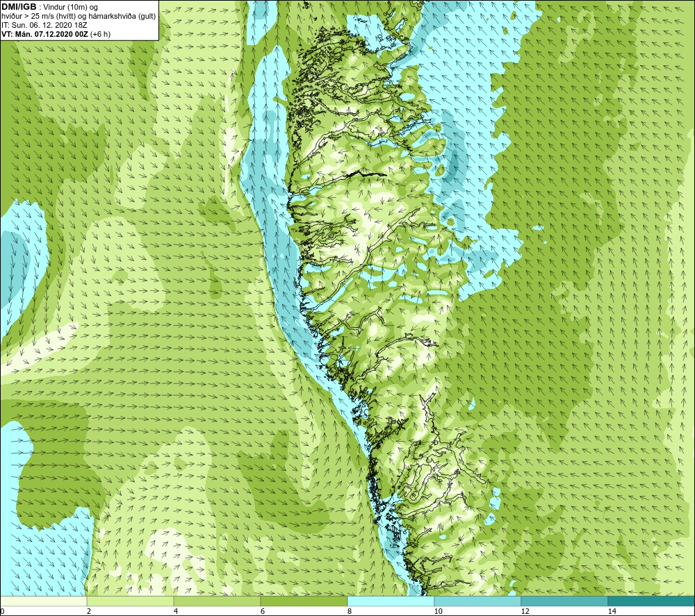The height and width of the screenshot is (616, 695).
Task: Click the legend label "8"
Action: (x=350, y=611)
